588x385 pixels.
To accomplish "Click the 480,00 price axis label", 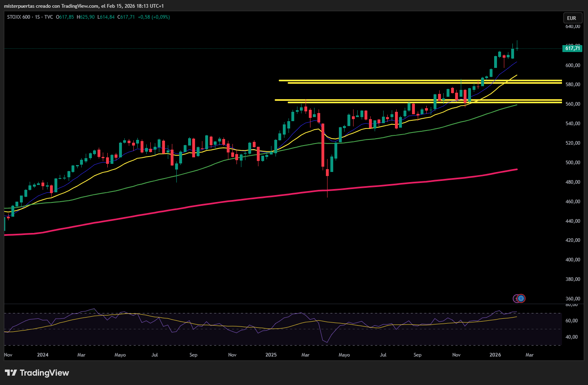I will click(573, 182).
